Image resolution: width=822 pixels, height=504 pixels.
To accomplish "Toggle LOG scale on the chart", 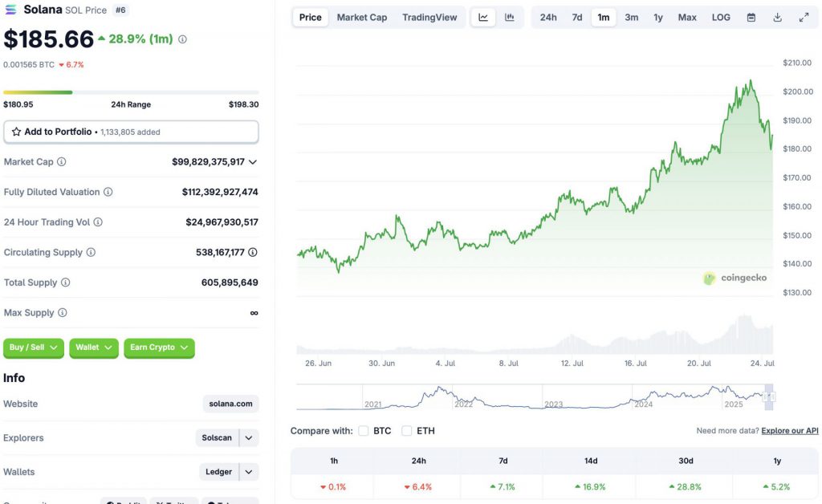I will point(720,17).
